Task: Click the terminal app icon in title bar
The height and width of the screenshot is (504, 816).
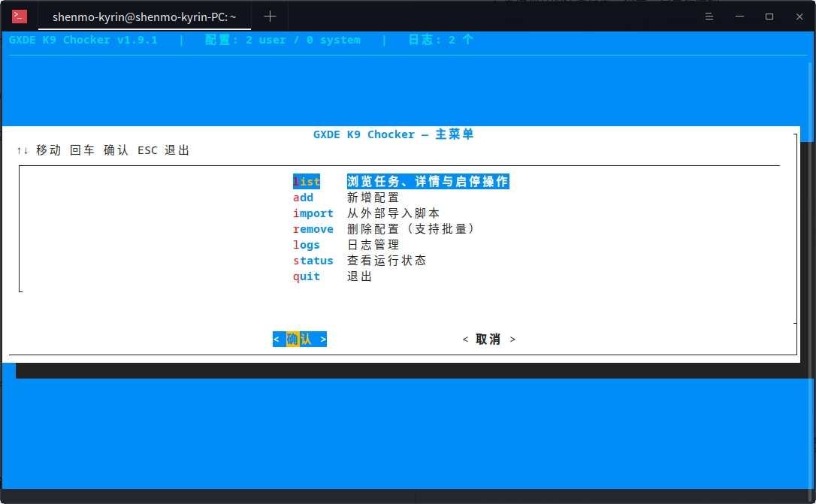Action: (x=20, y=17)
